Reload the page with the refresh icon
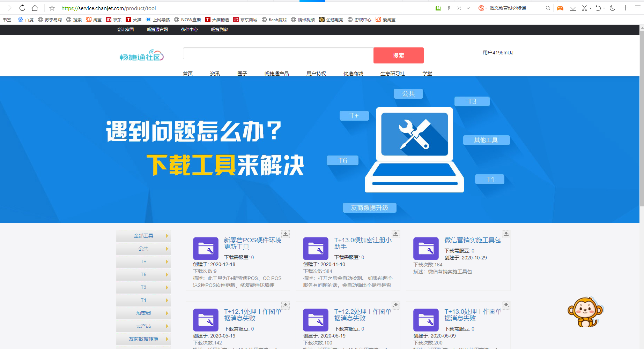644x349 pixels. point(22,8)
